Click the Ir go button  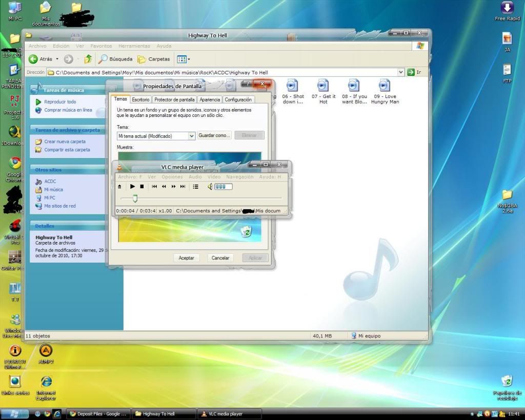(414, 72)
